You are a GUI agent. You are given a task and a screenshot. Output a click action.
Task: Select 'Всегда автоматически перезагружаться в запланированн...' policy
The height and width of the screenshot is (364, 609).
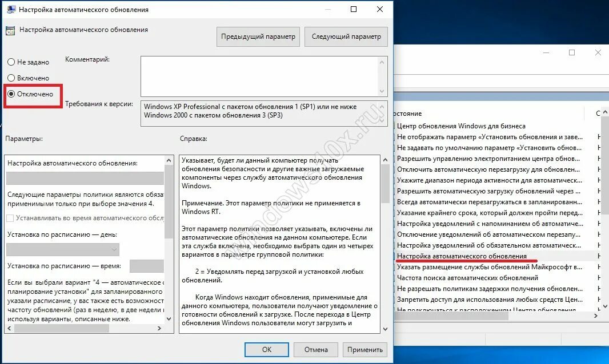[490, 202]
